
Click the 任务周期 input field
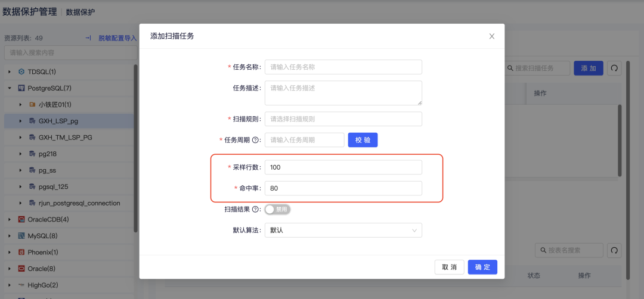304,140
